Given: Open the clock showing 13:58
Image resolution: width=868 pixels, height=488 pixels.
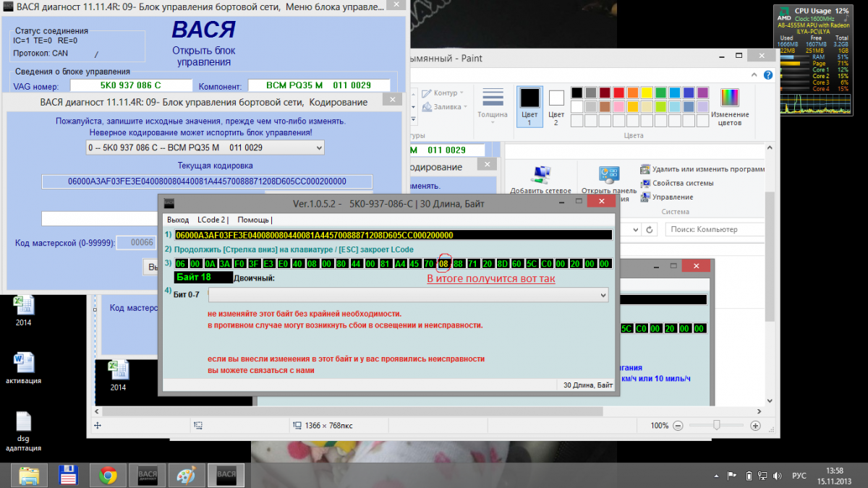Looking at the screenshot, I should pos(833,475).
